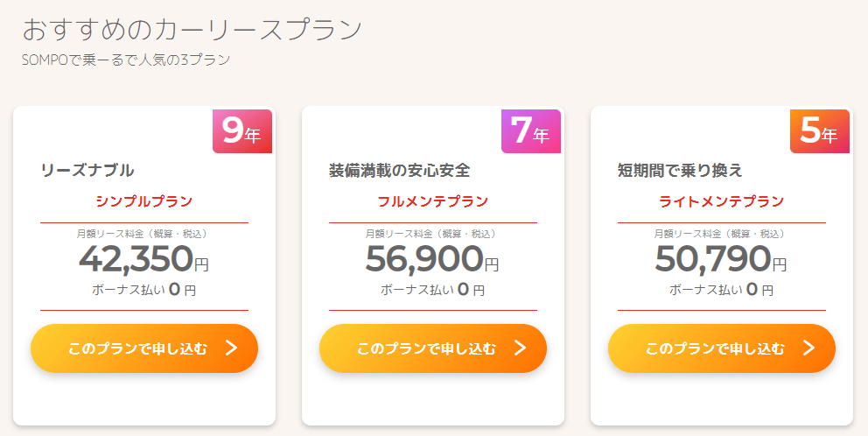Apply for the フルメンテプラン with orange button
This screenshot has width=868, height=436.
coord(433,348)
